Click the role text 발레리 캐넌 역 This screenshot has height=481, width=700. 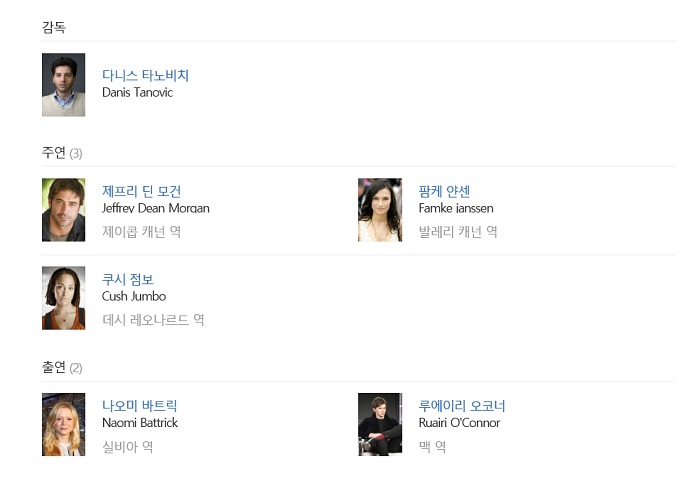[458, 231]
